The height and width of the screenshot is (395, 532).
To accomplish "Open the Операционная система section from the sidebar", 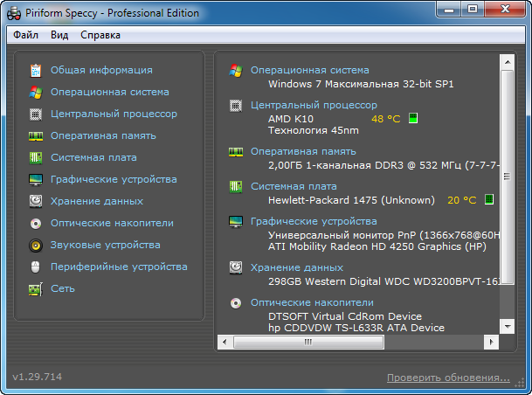I will point(110,93).
